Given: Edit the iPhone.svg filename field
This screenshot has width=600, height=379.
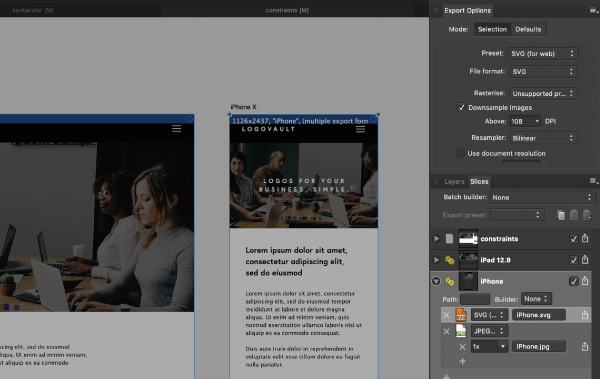Looking at the screenshot, I should pos(539,315).
